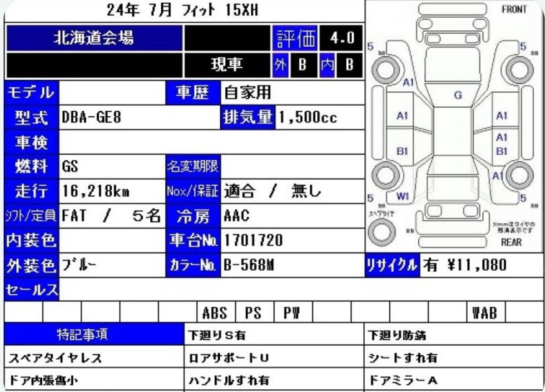This screenshot has height=392, width=545.
Task: Select the B-568M color code
Action: (248, 265)
